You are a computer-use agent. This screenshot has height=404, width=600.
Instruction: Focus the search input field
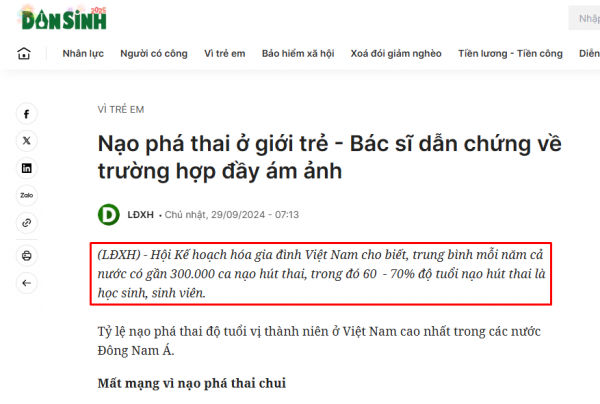tap(584, 18)
